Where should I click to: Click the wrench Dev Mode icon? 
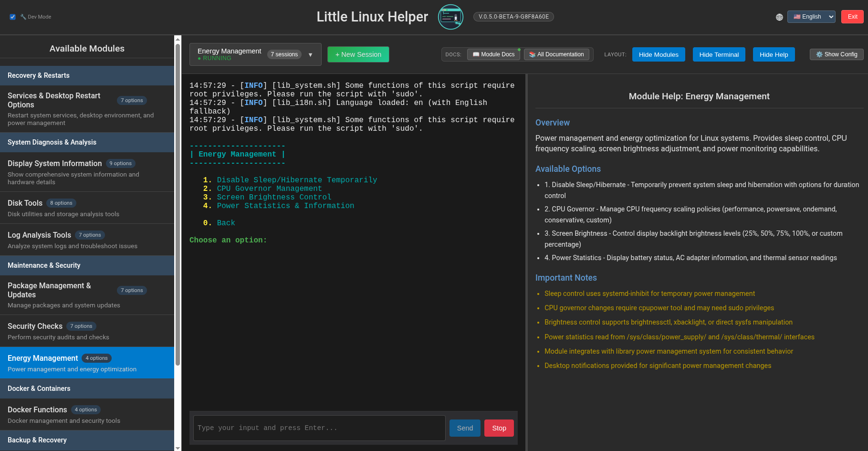point(23,17)
